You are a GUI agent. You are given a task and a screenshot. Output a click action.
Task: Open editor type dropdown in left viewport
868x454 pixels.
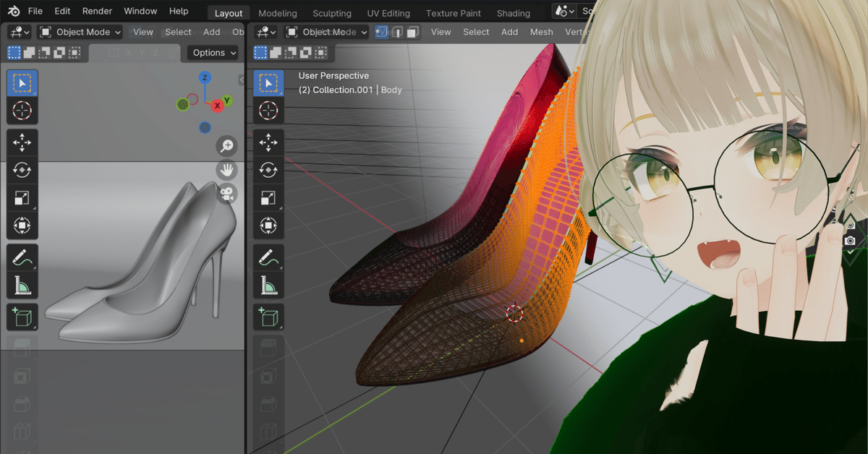point(20,32)
